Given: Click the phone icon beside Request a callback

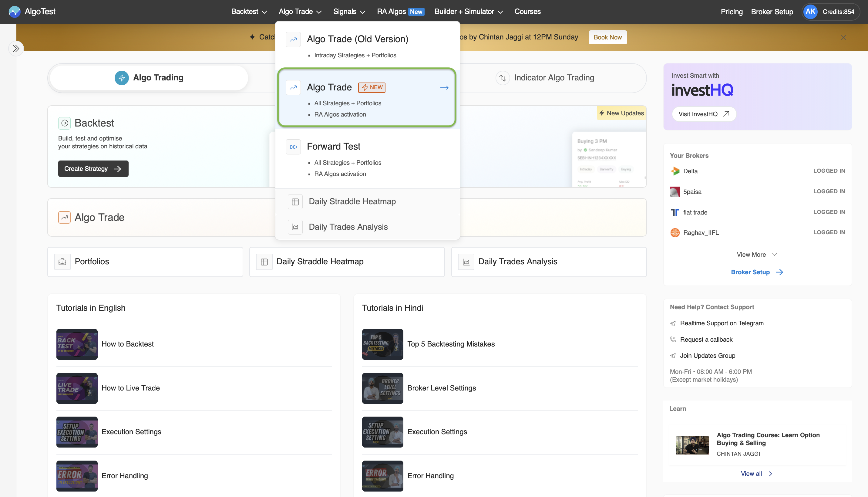Looking at the screenshot, I should tap(673, 339).
